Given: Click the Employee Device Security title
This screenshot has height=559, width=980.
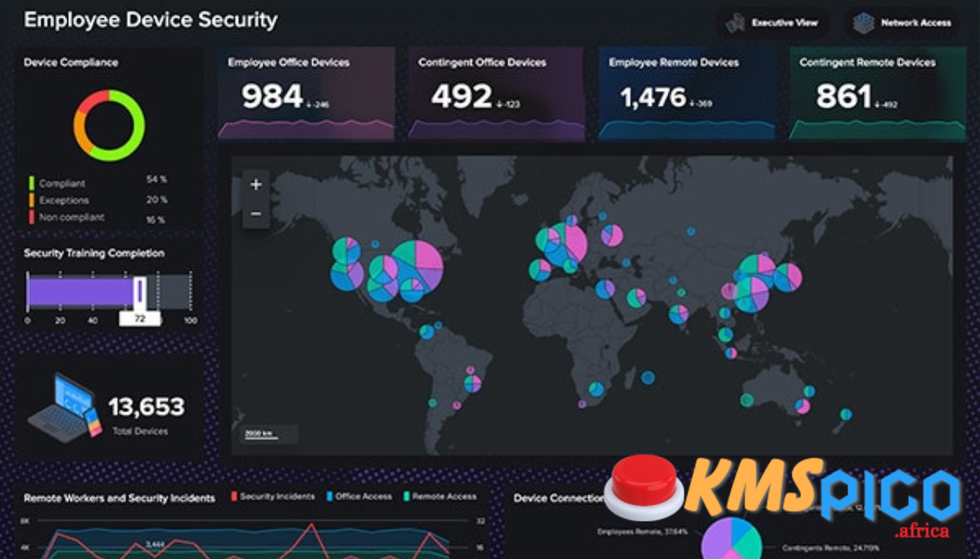Looking at the screenshot, I should point(150,20).
